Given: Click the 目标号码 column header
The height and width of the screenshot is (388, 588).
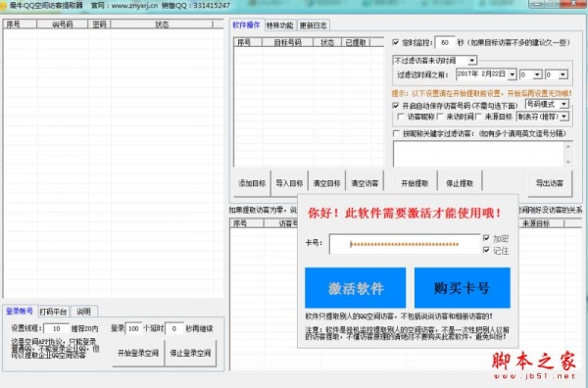Looking at the screenshot, I should (x=287, y=42).
